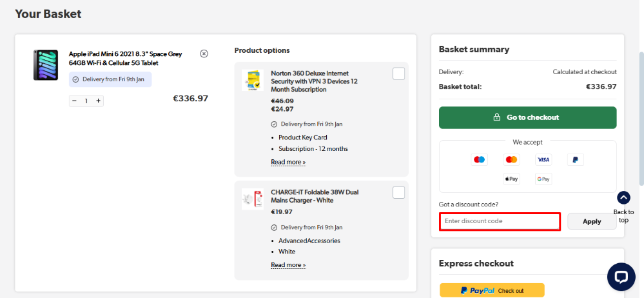The height and width of the screenshot is (298, 644).
Task: Select the Apple Pay payment icon
Action: pos(511,179)
